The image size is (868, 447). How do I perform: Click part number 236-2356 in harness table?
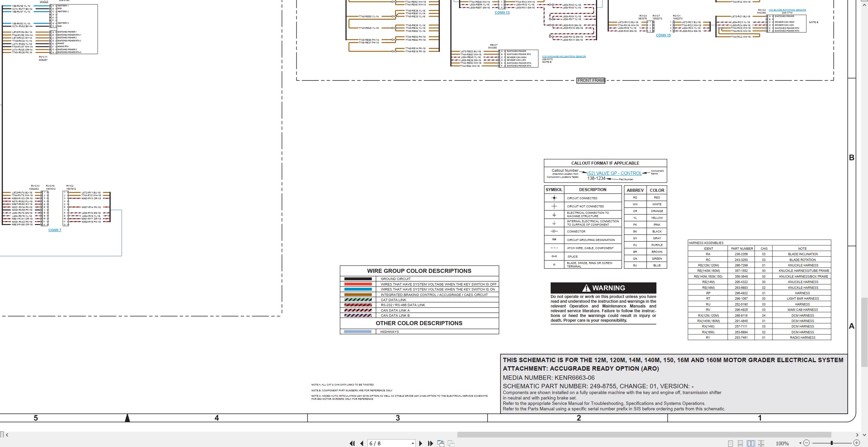click(742, 254)
